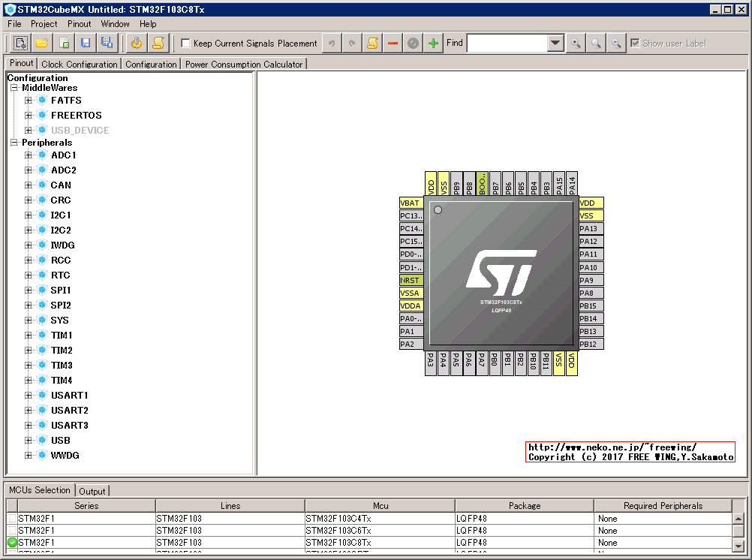Click the generate report scroll icon

click(x=158, y=44)
